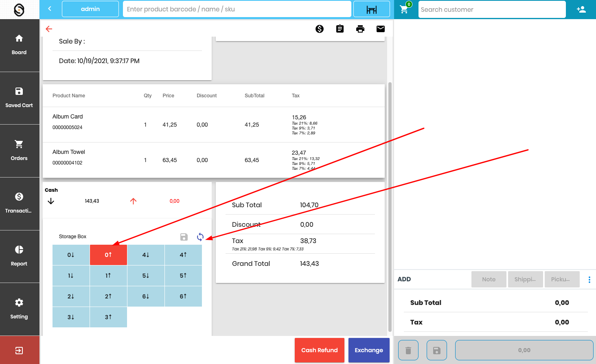Delete the cart using the trash icon
The height and width of the screenshot is (364, 596).
408,350
